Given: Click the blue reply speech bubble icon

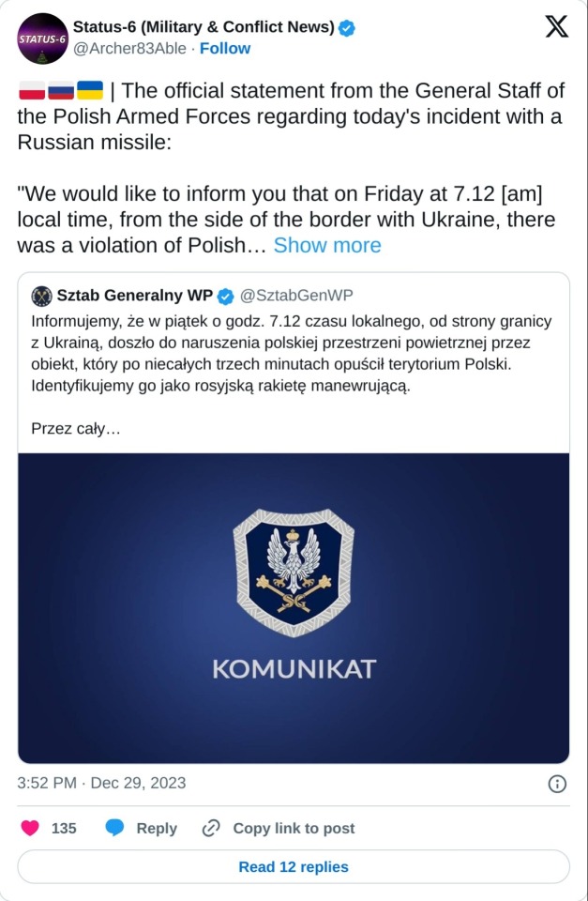Looking at the screenshot, I should click(114, 828).
